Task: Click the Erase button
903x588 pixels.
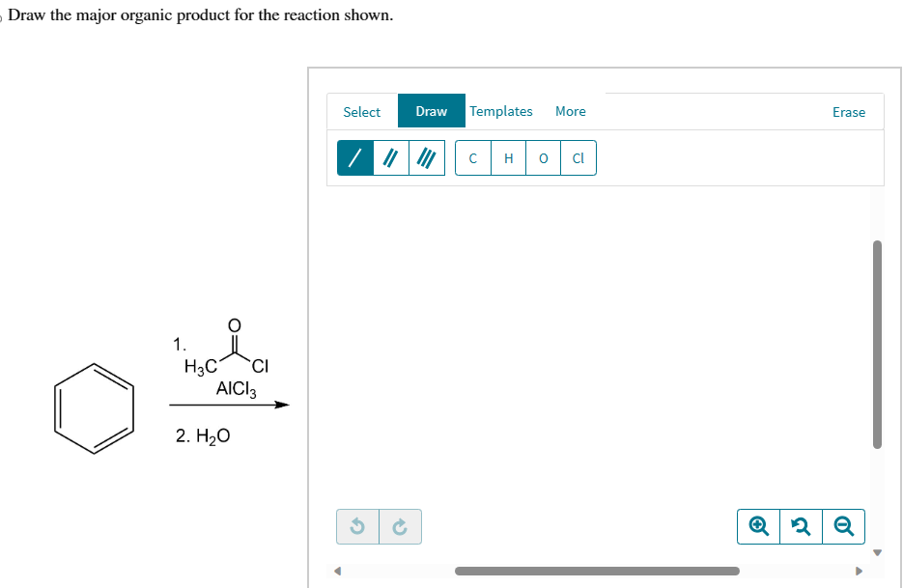Action: pyautogui.click(x=848, y=112)
